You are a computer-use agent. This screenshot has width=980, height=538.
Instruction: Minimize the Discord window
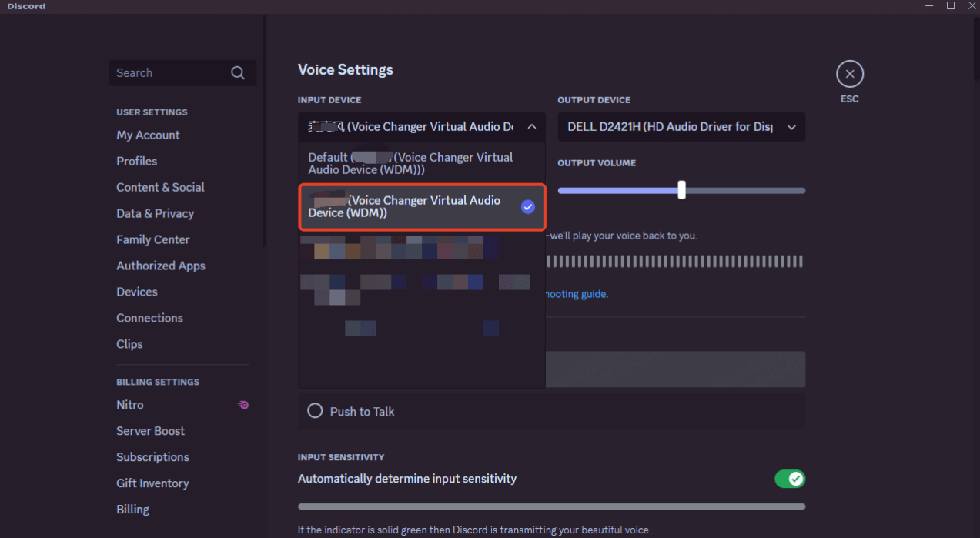pos(928,6)
